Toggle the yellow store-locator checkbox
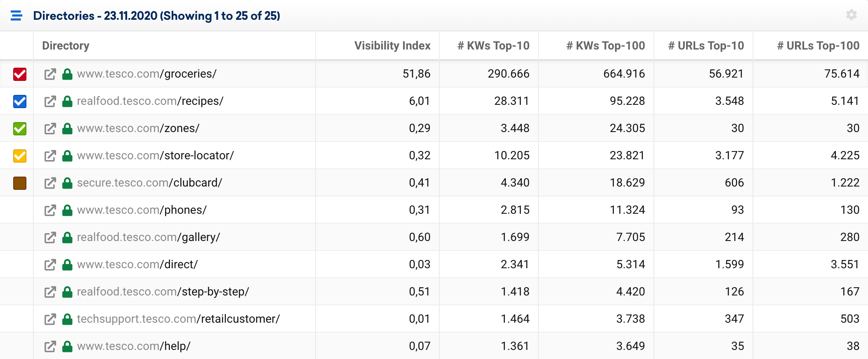868x359 pixels. click(x=20, y=156)
